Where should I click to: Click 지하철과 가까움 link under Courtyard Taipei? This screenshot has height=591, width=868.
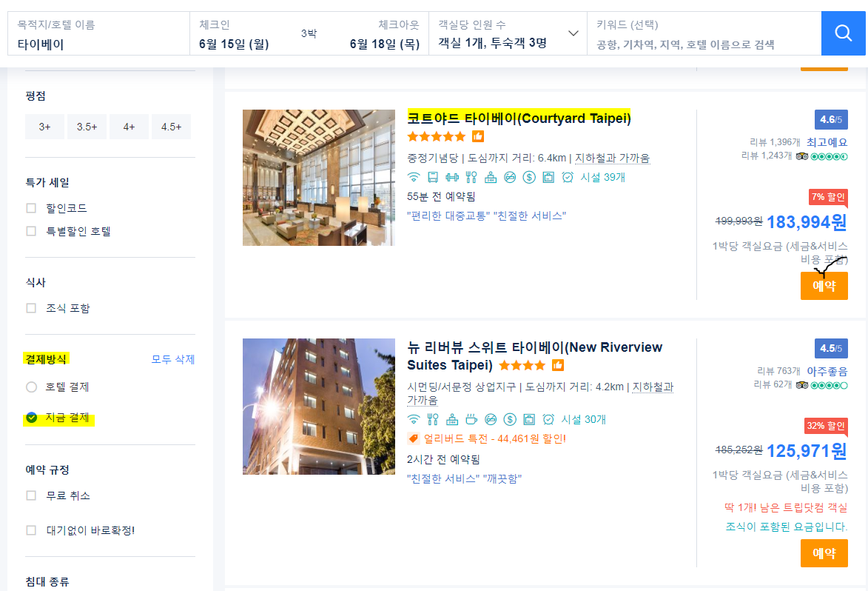612,158
